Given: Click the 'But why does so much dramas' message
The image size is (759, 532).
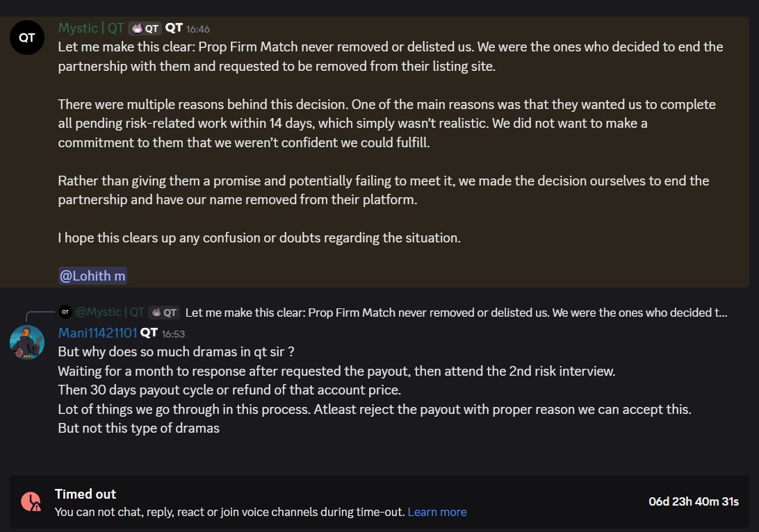Looking at the screenshot, I should (x=177, y=351).
